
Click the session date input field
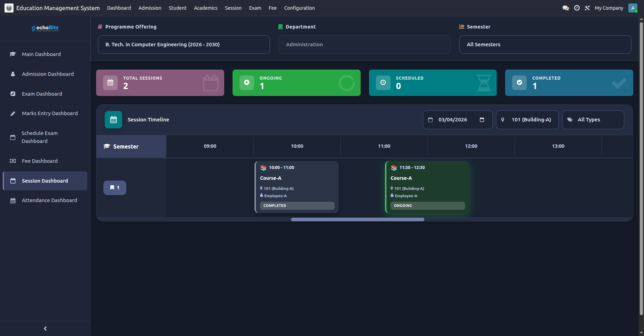457,120
